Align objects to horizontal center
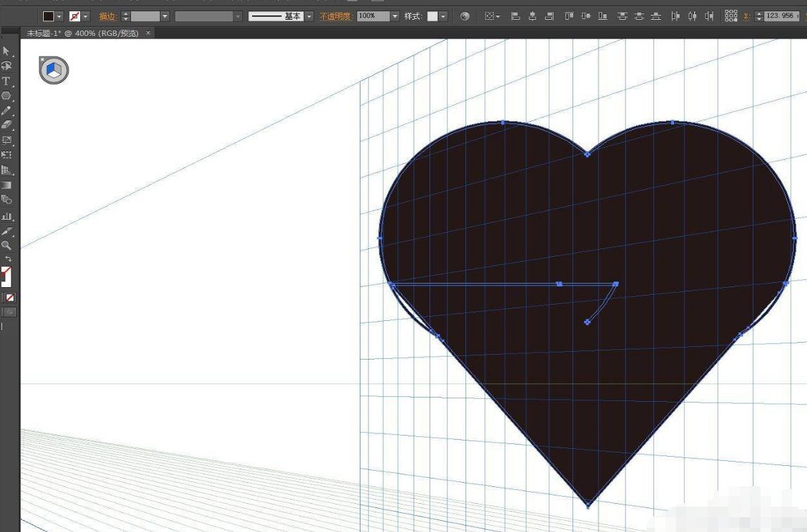The image size is (807, 532). pyautogui.click(x=532, y=16)
